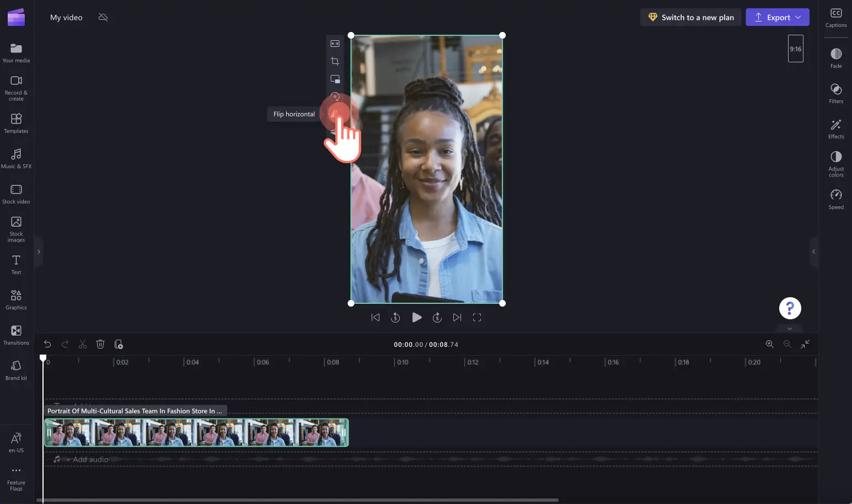The width and height of the screenshot is (852, 504).
Task: Open the Your media panel
Action: click(x=16, y=53)
